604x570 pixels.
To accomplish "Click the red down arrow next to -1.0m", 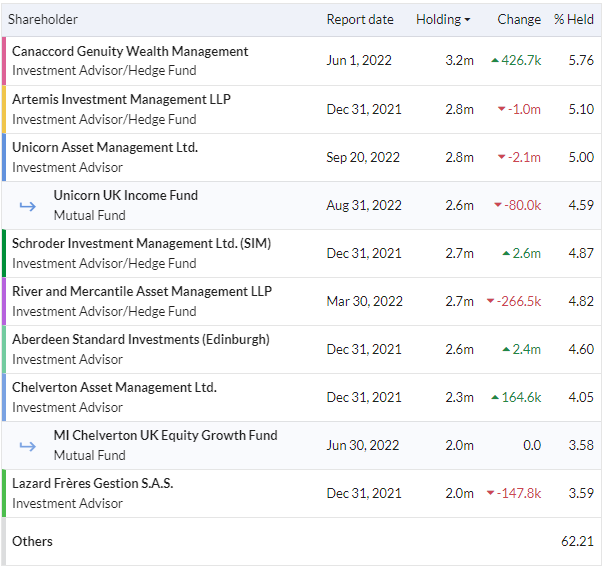I will [x=502, y=109].
